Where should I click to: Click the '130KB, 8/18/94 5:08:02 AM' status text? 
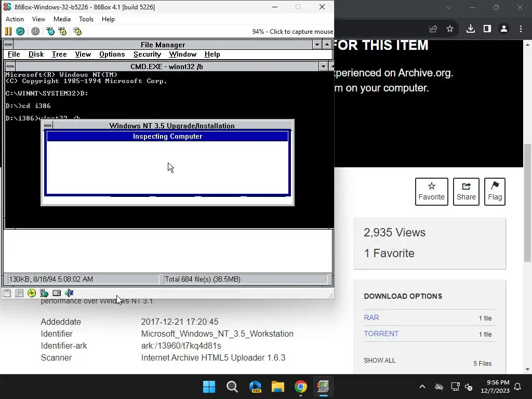coord(51,279)
